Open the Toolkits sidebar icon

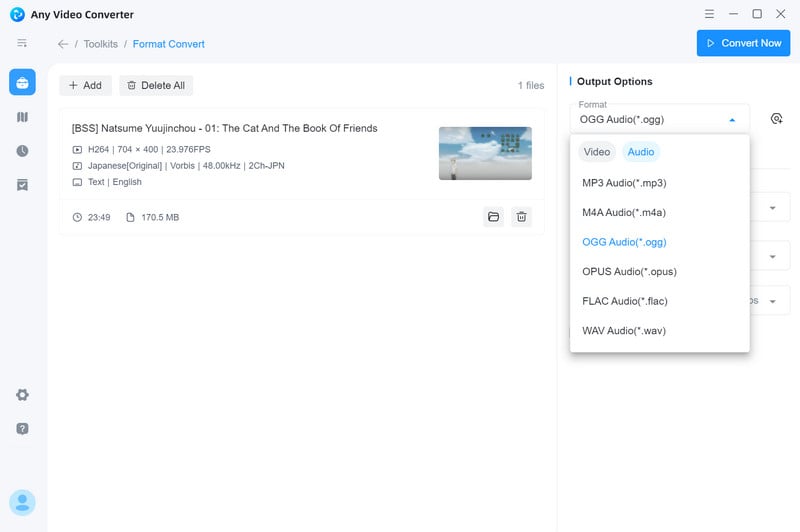tap(22, 82)
